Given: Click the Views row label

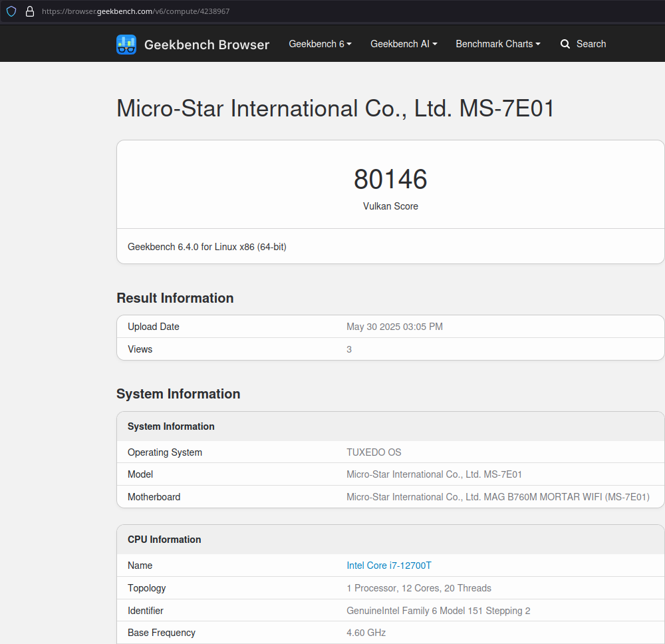Looking at the screenshot, I should (140, 349).
